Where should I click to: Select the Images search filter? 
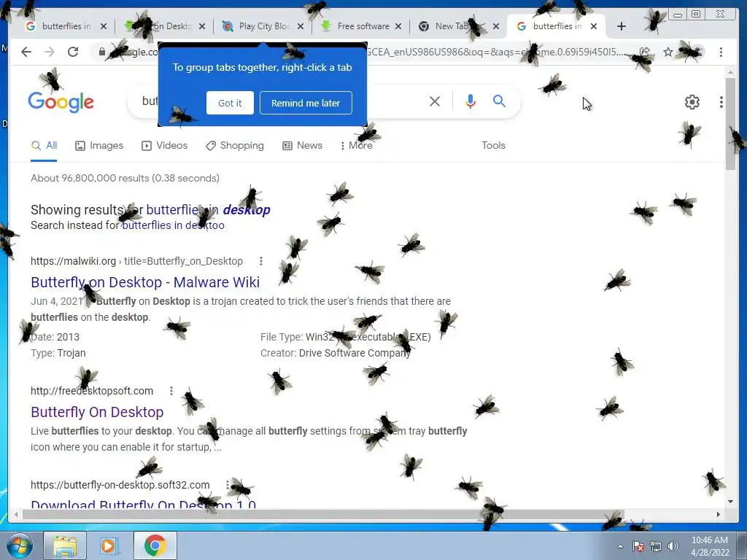tap(99, 146)
